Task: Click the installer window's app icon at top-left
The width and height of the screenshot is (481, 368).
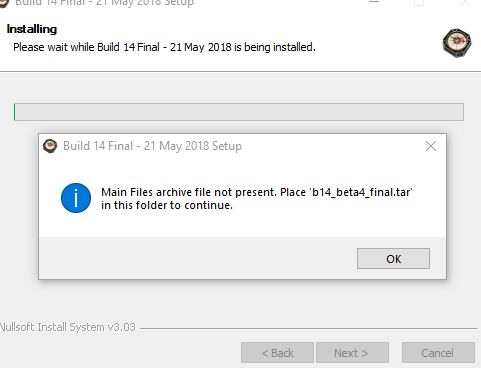Action: [x=4, y=3]
